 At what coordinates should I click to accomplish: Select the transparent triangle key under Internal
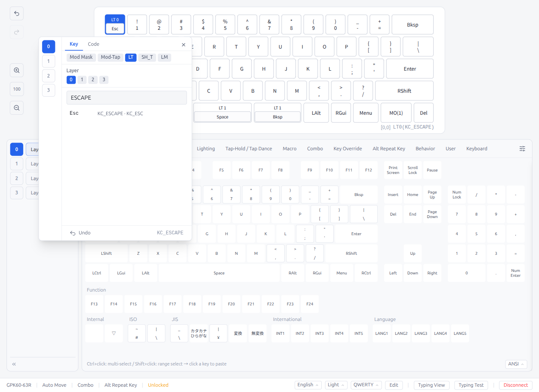click(x=114, y=334)
